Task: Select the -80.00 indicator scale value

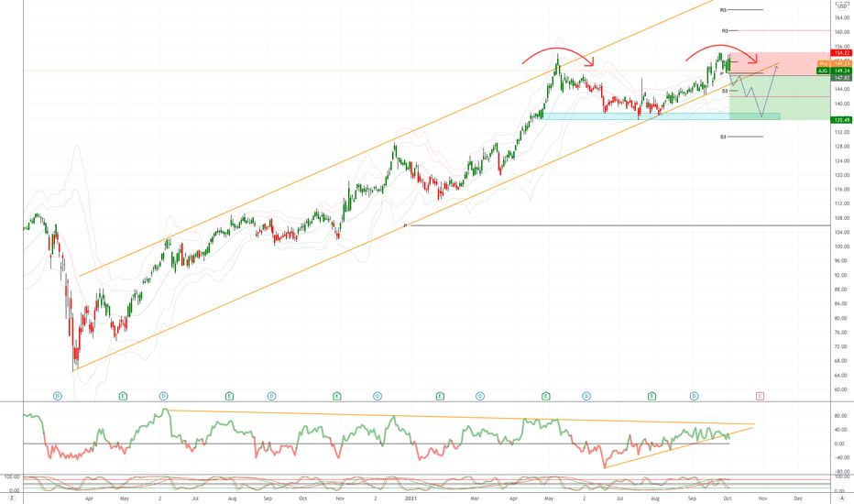Action: (x=841, y=472)
